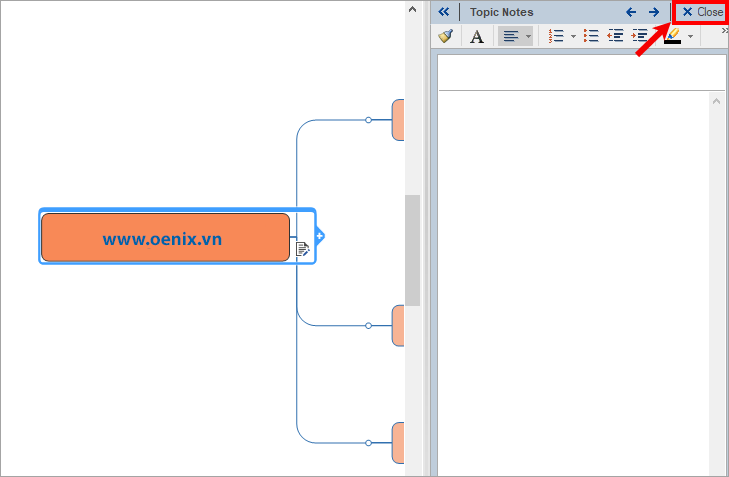This screenshot has height=477, width=729.
Task: Open the highlight color dropdown arrow
Action: (x=690, y=36)
